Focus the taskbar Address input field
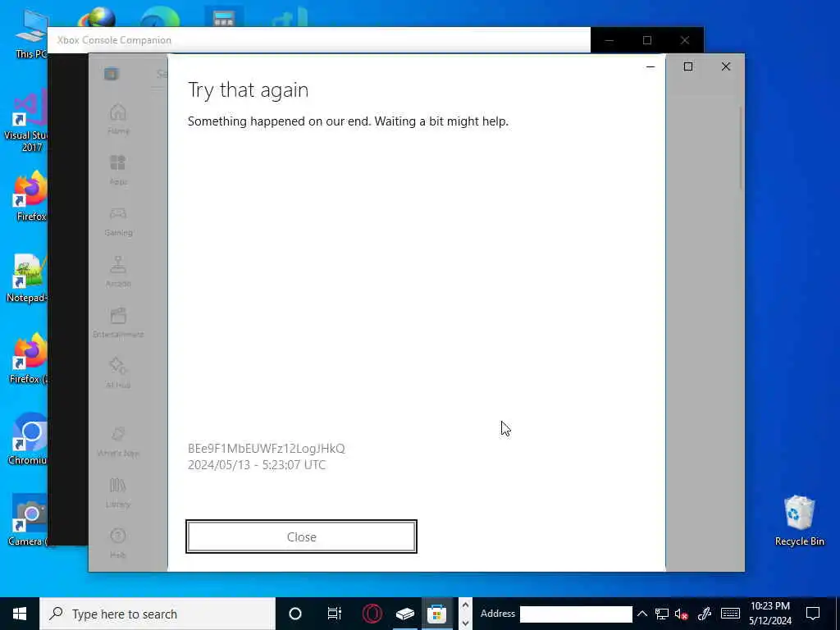 [x=576, y=614]
